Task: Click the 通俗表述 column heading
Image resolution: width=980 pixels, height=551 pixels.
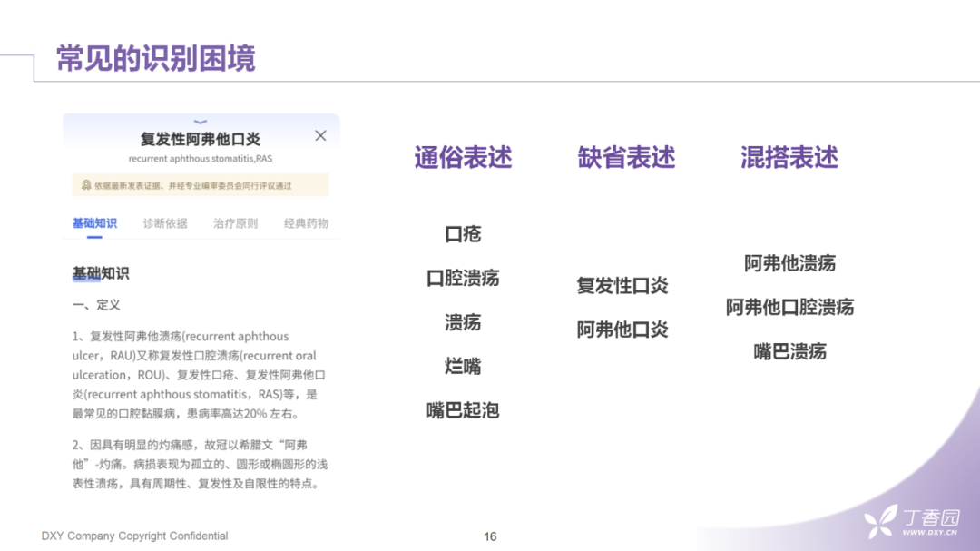Action: 463,157
